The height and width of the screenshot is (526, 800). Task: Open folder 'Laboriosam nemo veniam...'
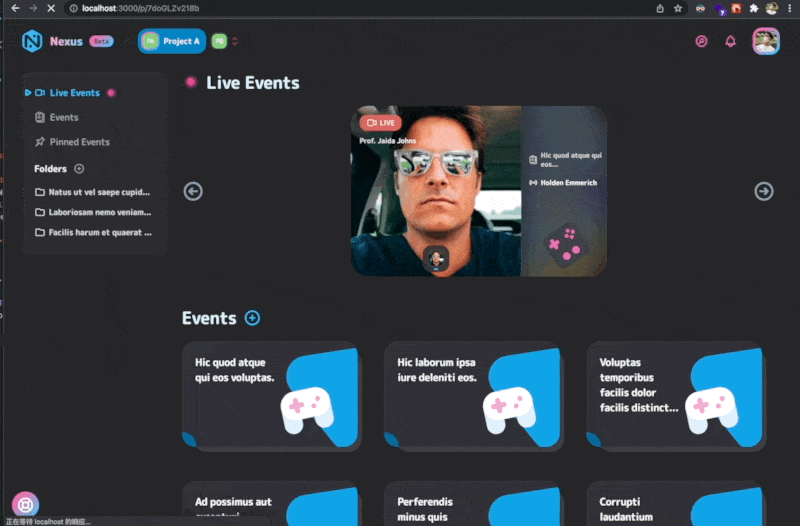coord(93,212)
